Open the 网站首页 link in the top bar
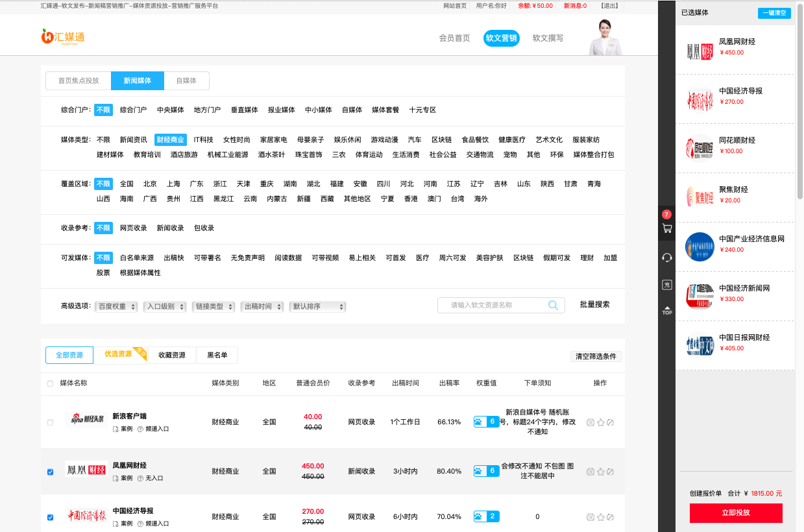This screenshot has width=804, height=532. 455,6
